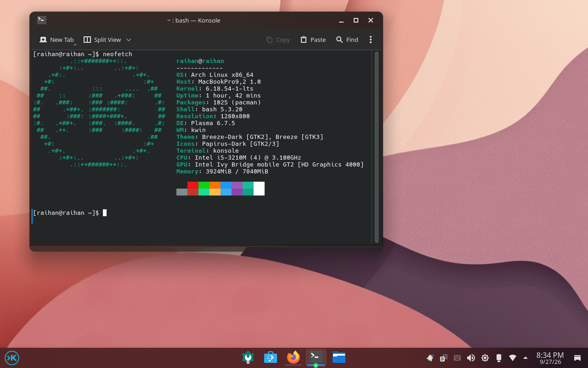Click the show desktop button
This screenshot has width=588, height=368.
click(x=577, y=358)
